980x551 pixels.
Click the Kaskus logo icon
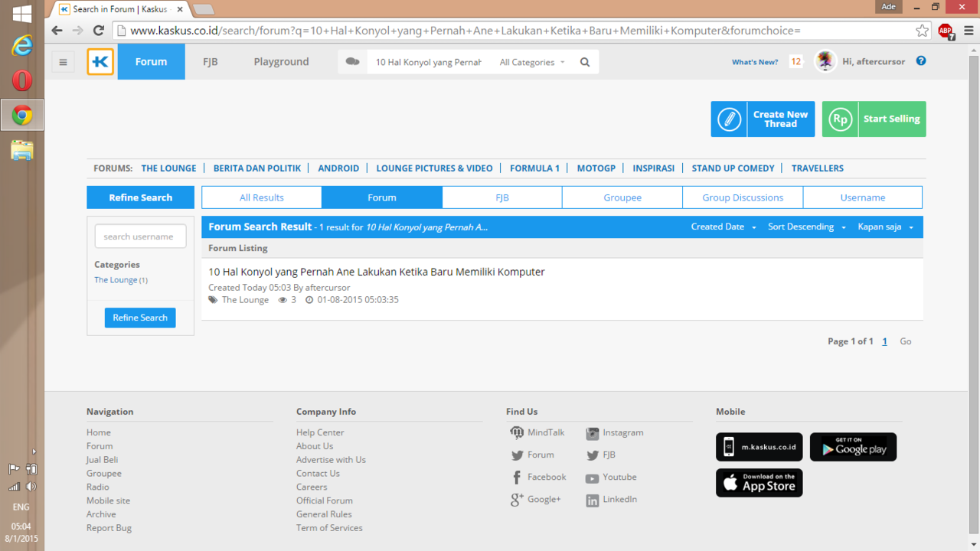click(100, 62)
